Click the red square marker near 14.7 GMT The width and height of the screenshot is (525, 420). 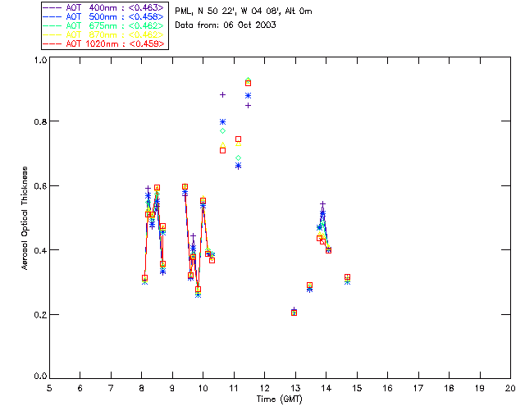347,277
